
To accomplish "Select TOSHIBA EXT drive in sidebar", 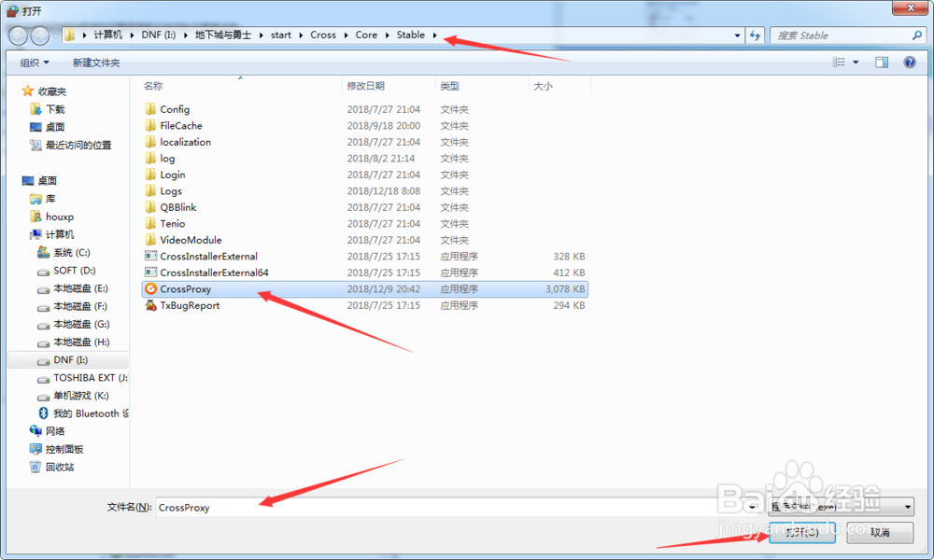I will click(90, 378).
